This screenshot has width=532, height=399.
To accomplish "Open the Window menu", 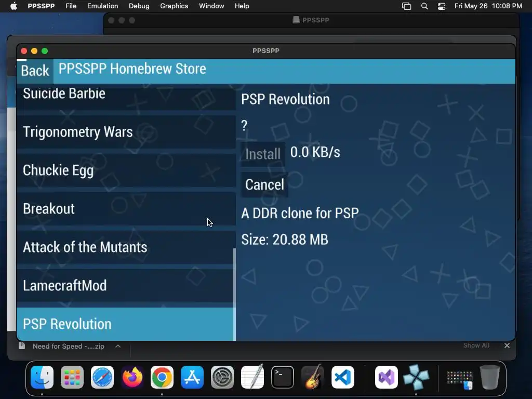I will tap(211, 6).
